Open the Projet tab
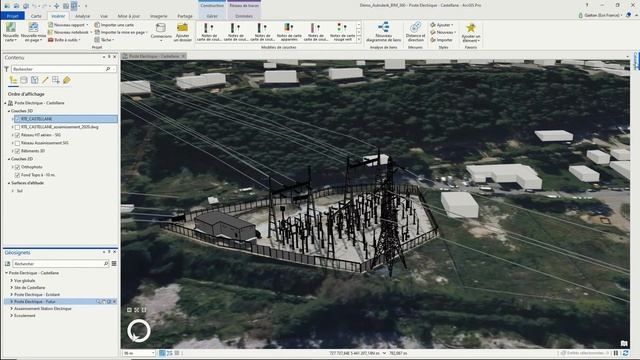640x360 pixels. coord(12,16)
